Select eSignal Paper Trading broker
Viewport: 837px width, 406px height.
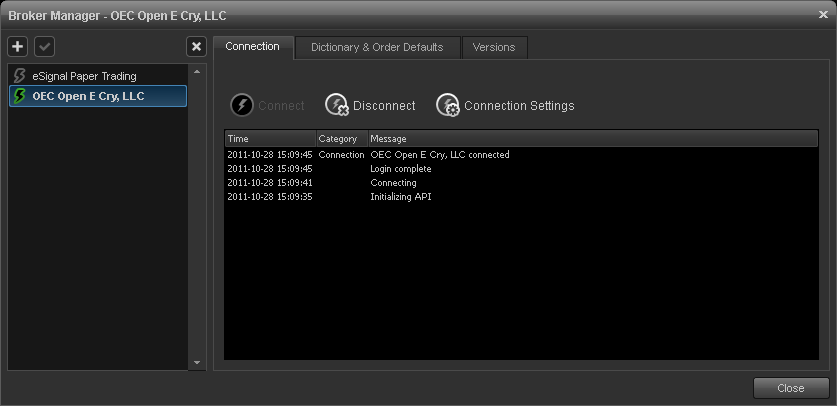tap(98, 76)
